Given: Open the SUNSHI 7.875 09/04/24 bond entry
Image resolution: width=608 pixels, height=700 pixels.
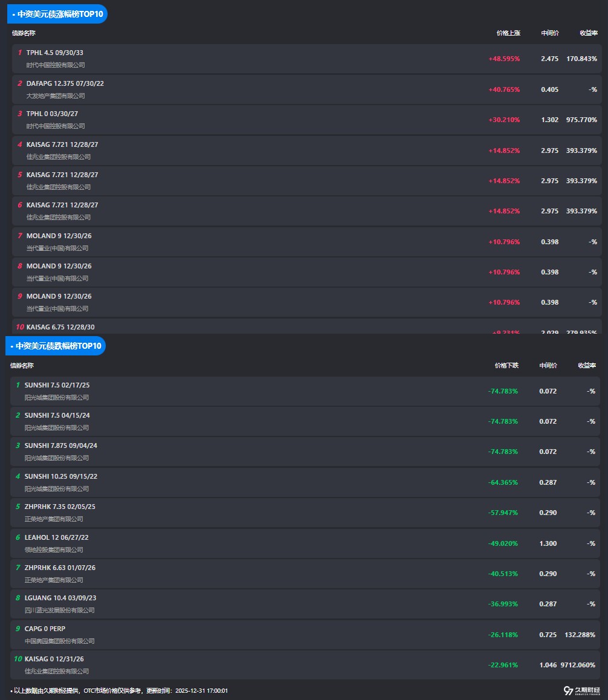Looking at the screenshot, I should tap(60, 446).
